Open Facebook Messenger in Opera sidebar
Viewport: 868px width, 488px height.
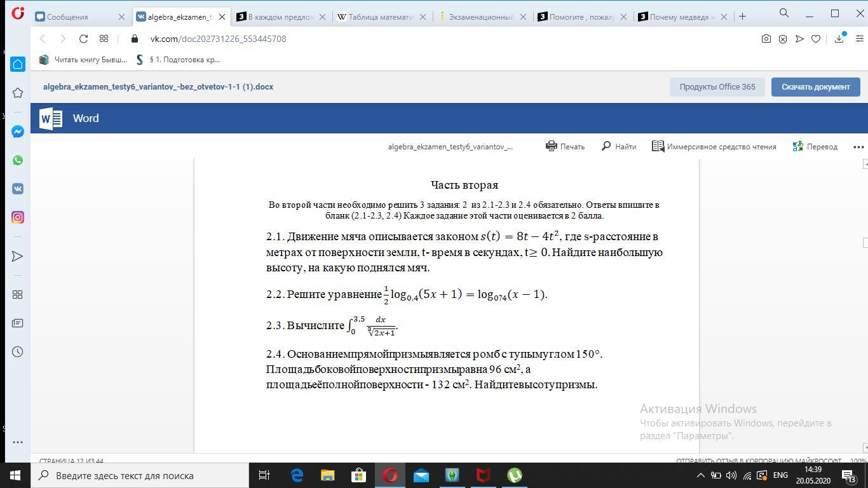click(x=18, y=132)
